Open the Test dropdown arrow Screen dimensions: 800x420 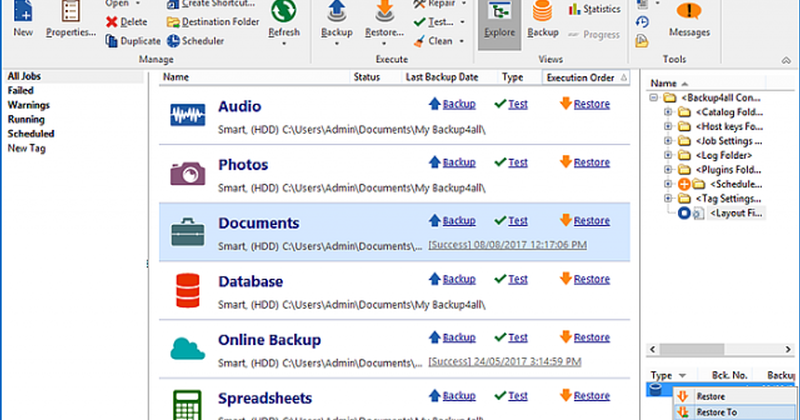462,22
